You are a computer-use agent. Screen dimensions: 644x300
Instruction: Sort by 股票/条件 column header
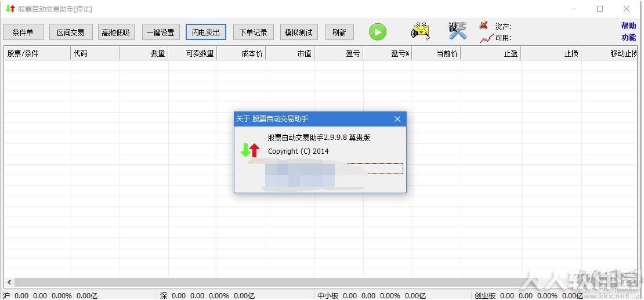coord(37,53)
